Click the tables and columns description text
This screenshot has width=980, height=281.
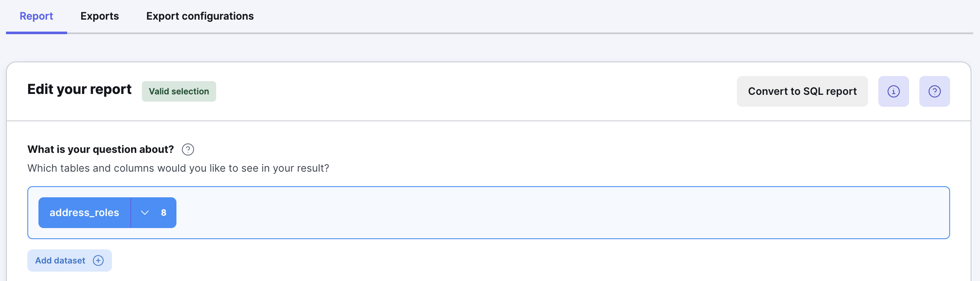pos(178,168)
